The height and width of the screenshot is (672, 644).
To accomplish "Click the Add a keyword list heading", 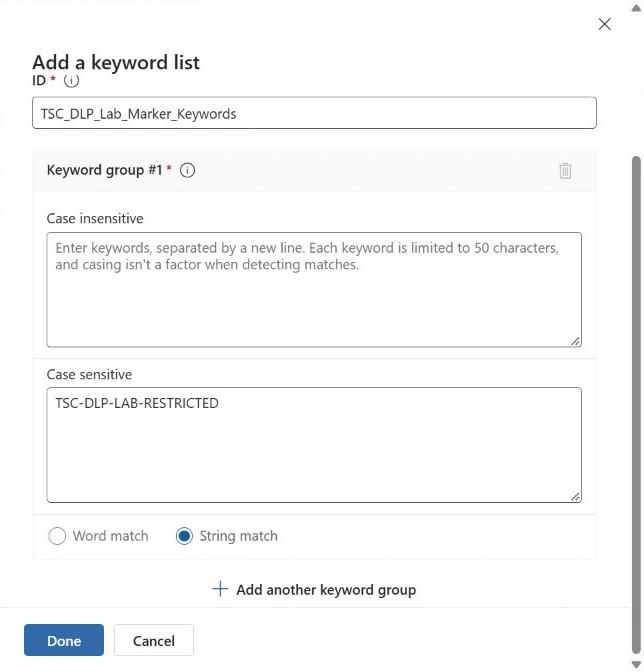I will pyautogui.click(x=116, y=62).
